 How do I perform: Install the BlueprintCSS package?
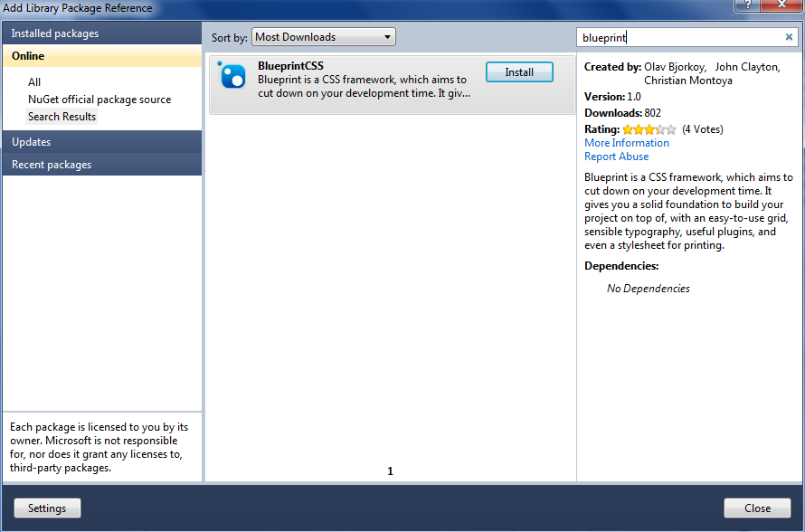pos(519,71)
